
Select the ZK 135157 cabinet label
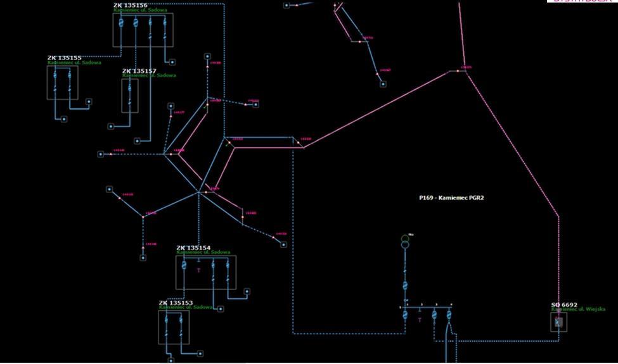[139, 71]
